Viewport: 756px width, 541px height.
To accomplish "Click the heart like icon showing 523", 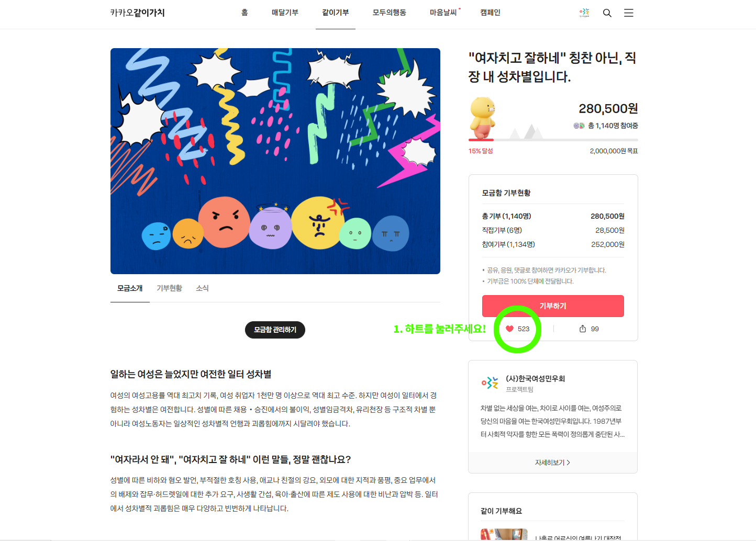I will click(509, 329).
